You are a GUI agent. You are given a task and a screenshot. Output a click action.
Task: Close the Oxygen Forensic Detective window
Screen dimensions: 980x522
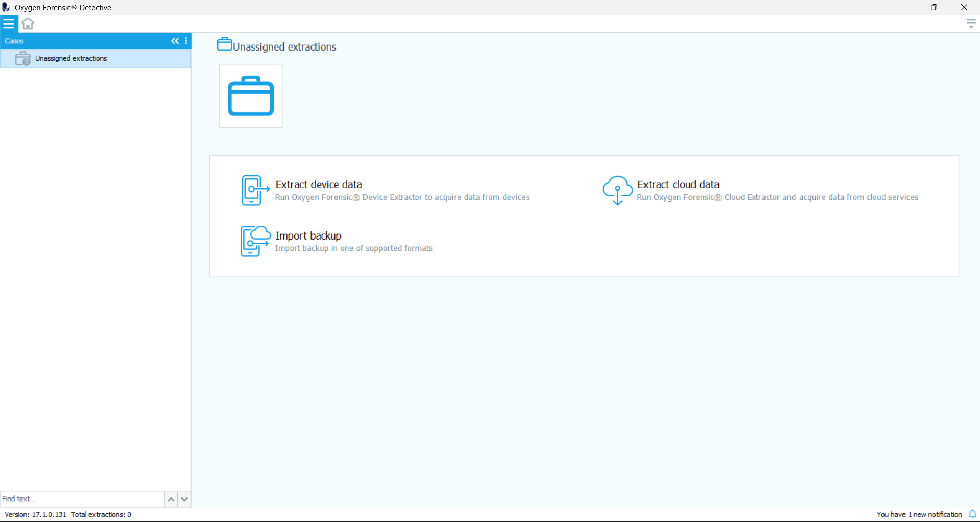(964, 7)
